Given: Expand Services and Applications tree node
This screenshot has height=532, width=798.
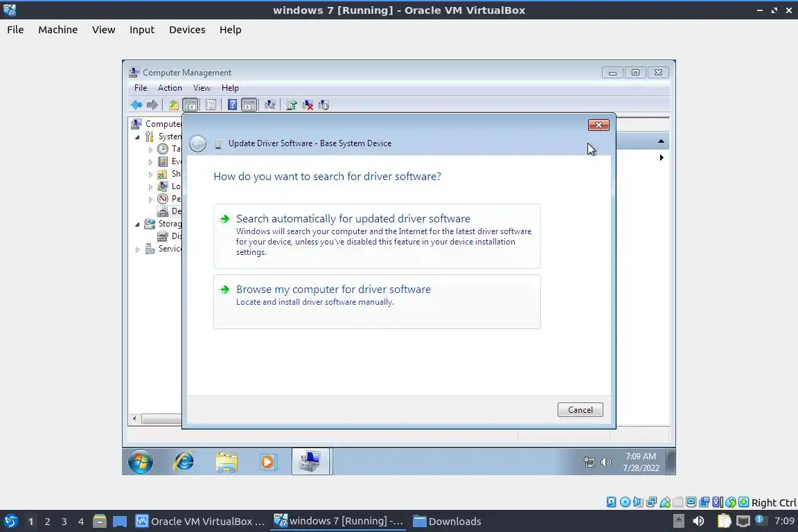Looking at the screenshot, I should coord(137,249).
